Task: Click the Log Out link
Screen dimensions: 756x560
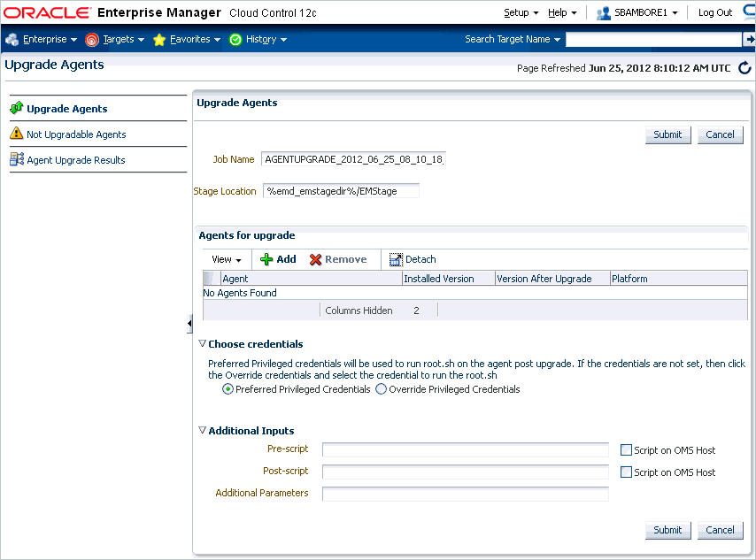Action: [715, 13]
